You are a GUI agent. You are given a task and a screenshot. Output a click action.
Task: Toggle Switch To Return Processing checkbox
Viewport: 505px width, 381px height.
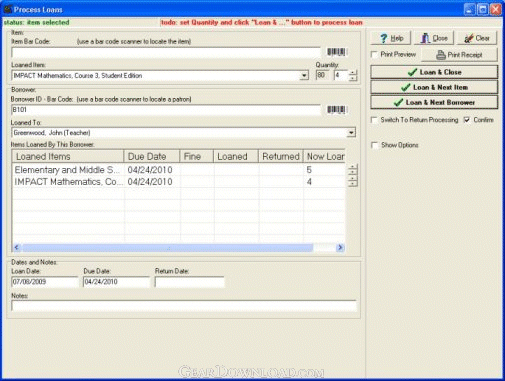pyautogui.click(x=374, y=120)
